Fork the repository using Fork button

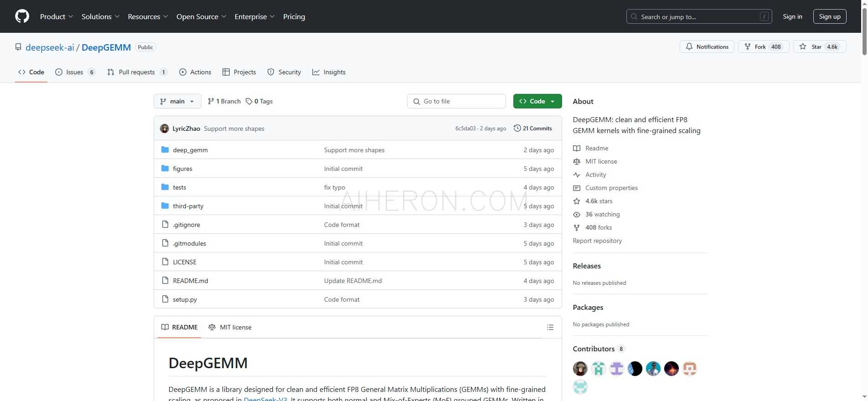click(x=763, y=46)
